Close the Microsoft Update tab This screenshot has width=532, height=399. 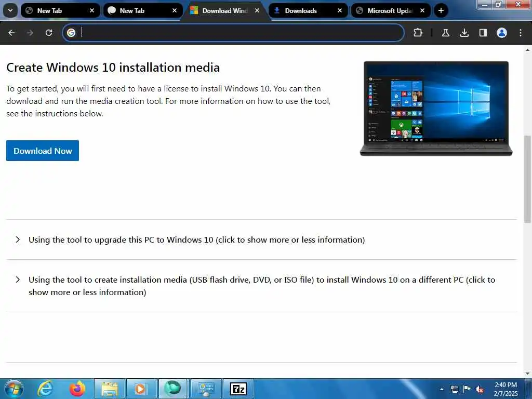click(422, 10)
